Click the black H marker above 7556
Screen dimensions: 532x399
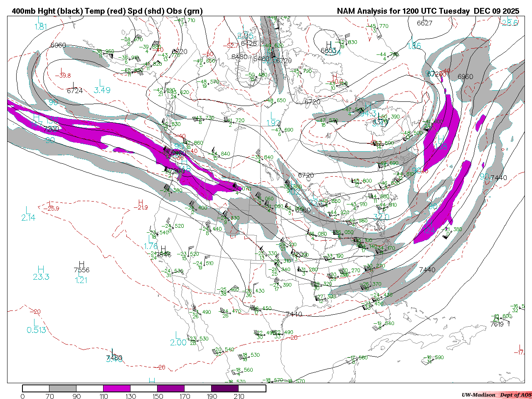81,264
